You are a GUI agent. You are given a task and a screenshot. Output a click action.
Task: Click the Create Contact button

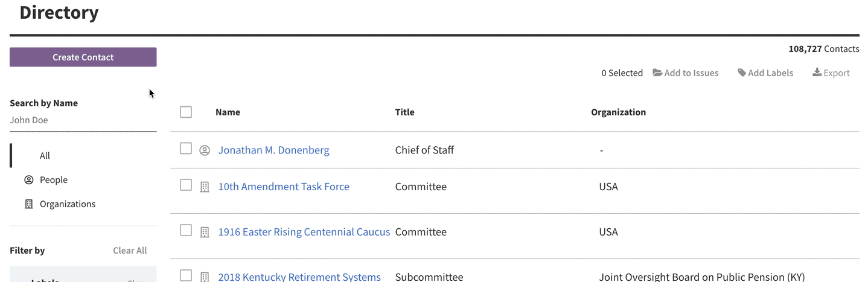(x=83, y=57)
